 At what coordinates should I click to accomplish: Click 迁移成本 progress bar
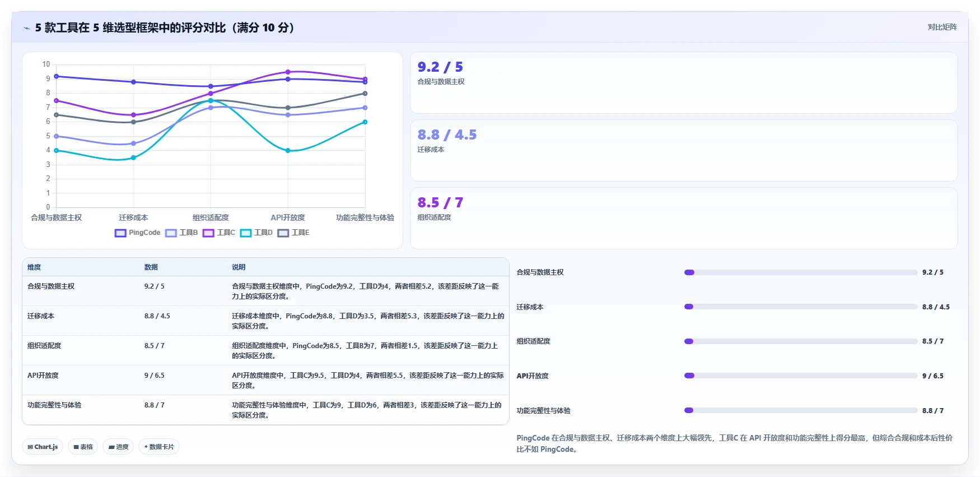[801, 307]
